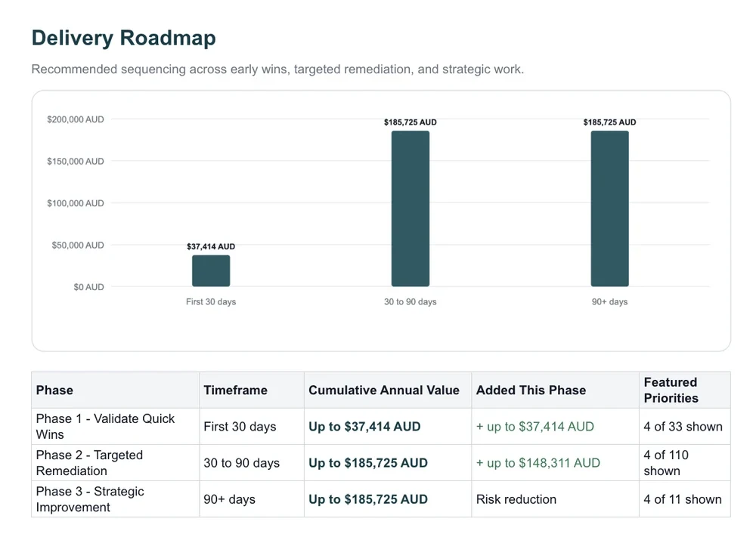
Task: Select the Phase 1 - Validate Quick Wins cell
Action: pyautogui.click(x=116, y=427)
